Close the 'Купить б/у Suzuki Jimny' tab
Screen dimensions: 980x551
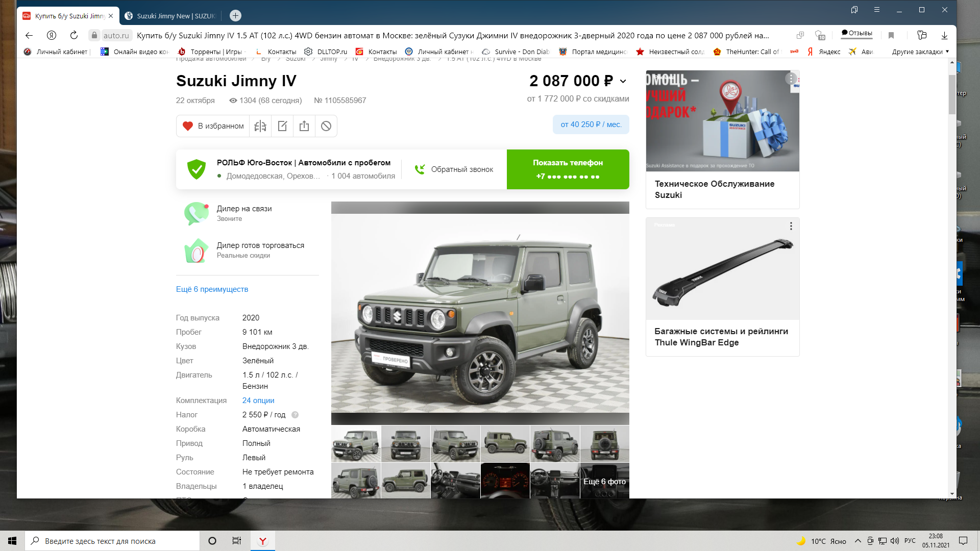(x=111, y=16)
